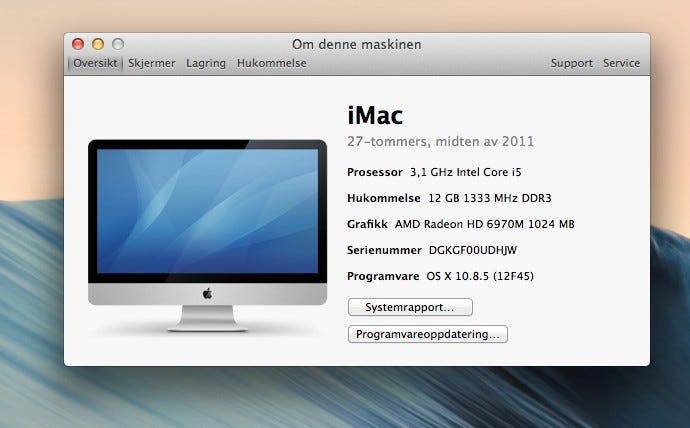Image resolution: width=690 pixels, height=428 pixels.
Task: Click the iMac computer image
Action: point(207,235)
